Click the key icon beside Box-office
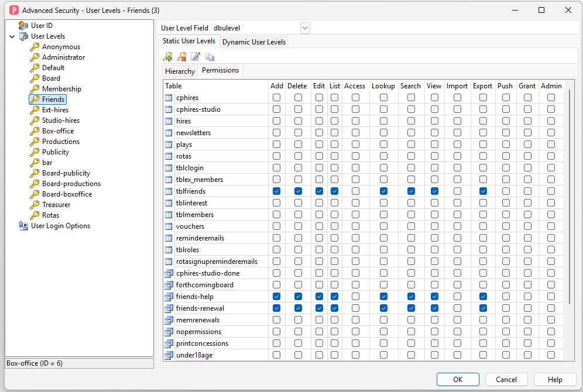This screenshot has width=583, height=392. point(35,131)
